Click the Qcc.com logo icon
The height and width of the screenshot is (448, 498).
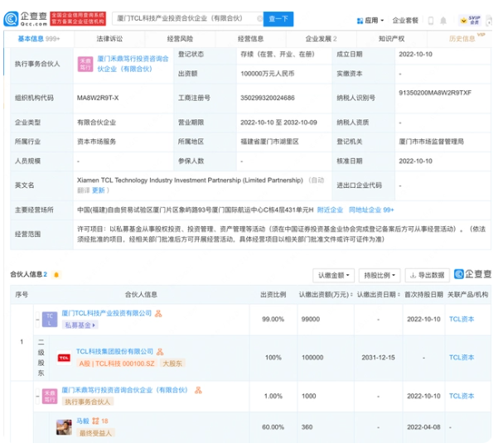[x=11, y=19]
